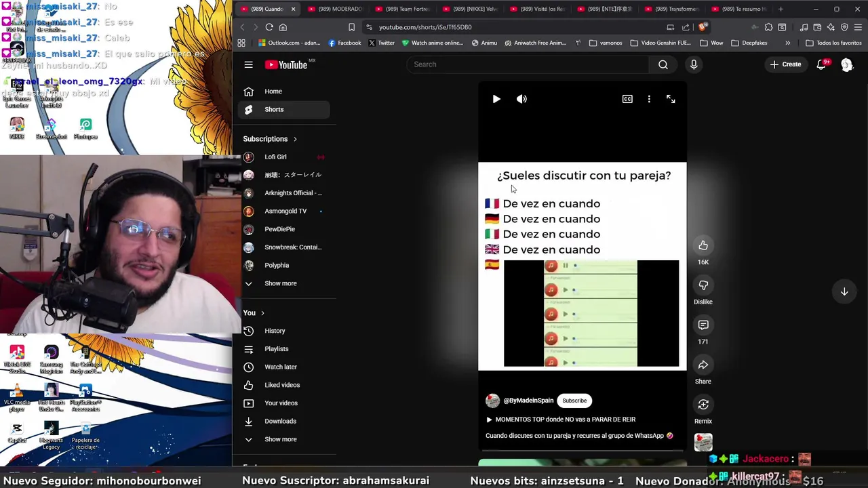Open Downloads in the sidebar
868x488 pixels.
pos(283,421)
